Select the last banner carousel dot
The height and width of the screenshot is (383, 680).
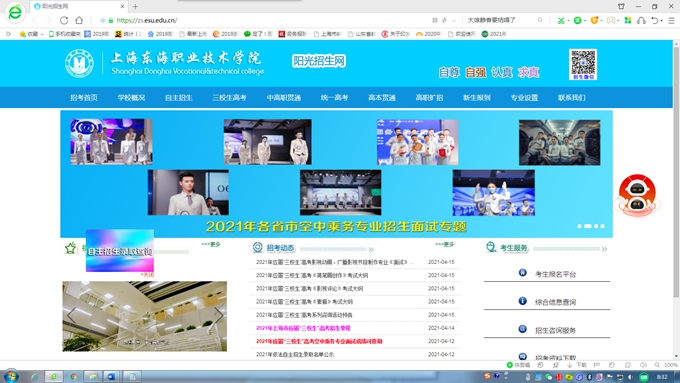[x=602, y=226]
